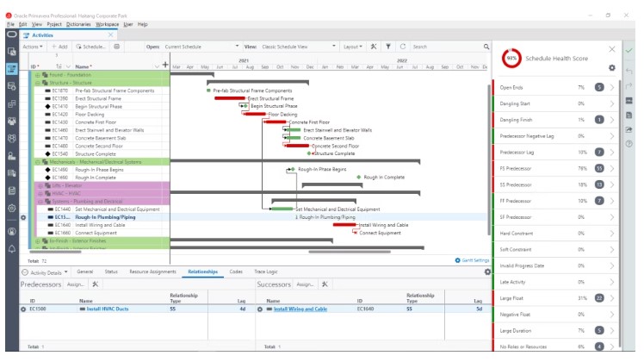
Task: Click Assign for Predecessors
Action: pos(75,284)
